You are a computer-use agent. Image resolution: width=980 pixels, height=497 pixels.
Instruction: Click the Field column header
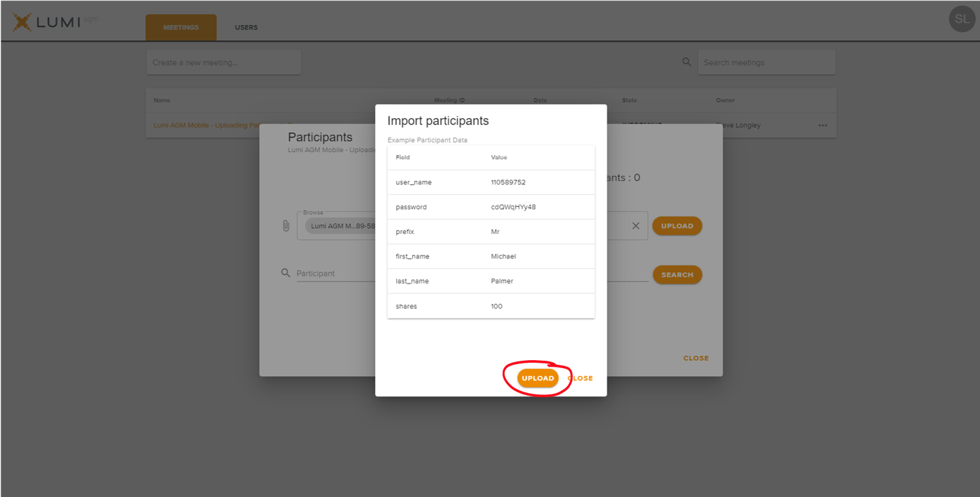click(x=403, y=157)
